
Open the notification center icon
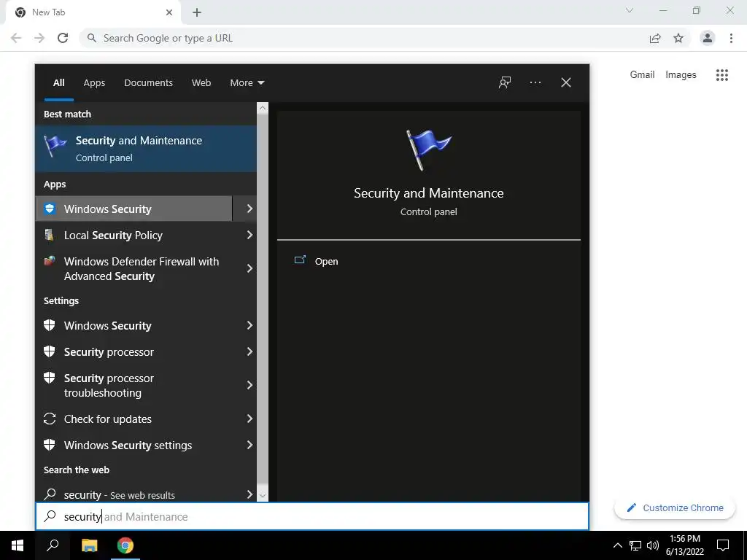(x=723, y=545)
